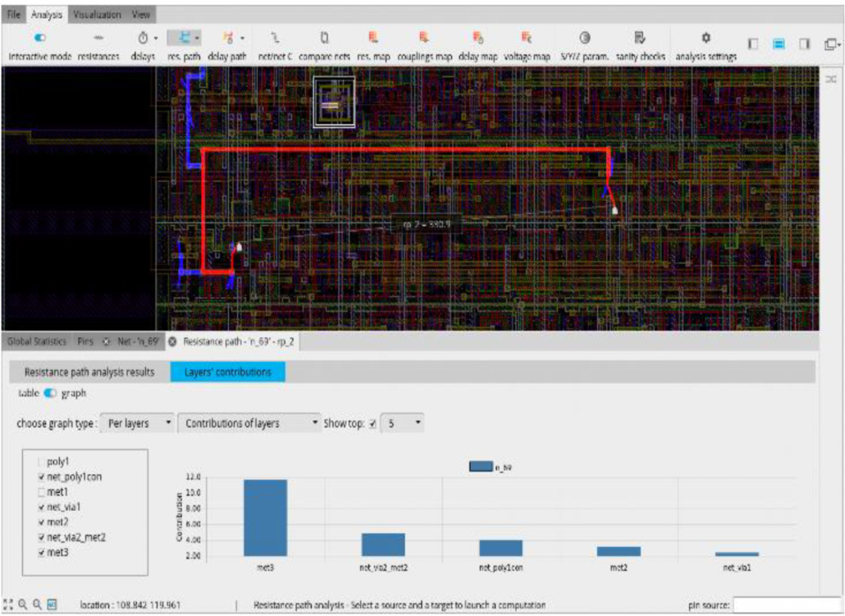Screen dimensions: 845x616
Task: Click the rp_2 resistance label in layout
Action: 427,224
